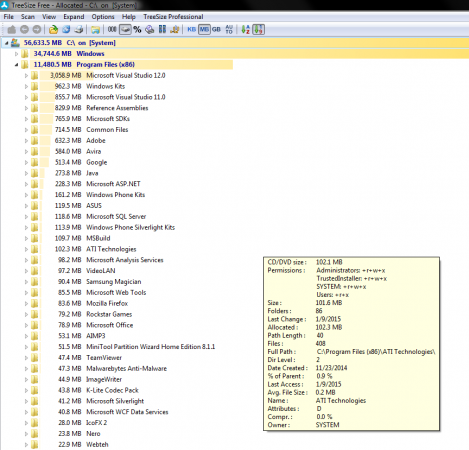Image resolution: width=469 pixels, height=450 pixels.
Task: Select the Microsoft SDKs row
Action: tap(85, 119)
